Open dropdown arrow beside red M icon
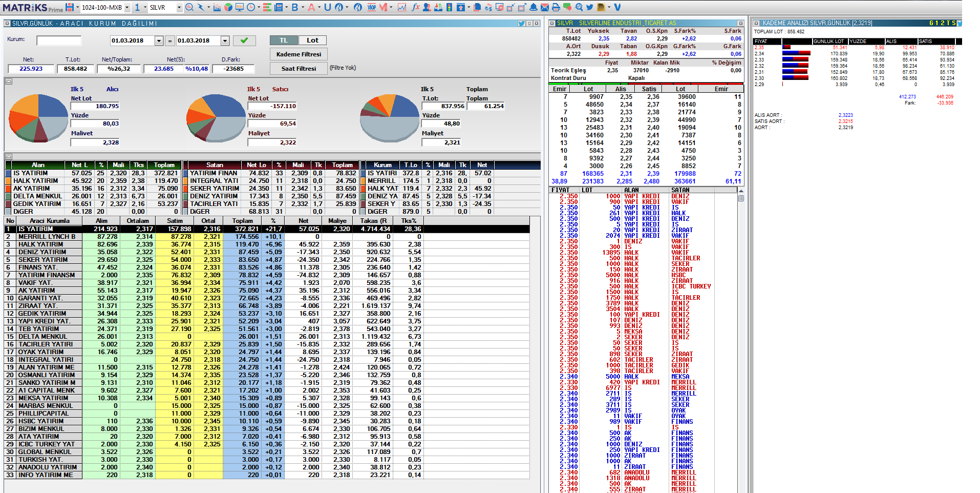This screenshot has width=980, height=493. (x=391, y=7)
